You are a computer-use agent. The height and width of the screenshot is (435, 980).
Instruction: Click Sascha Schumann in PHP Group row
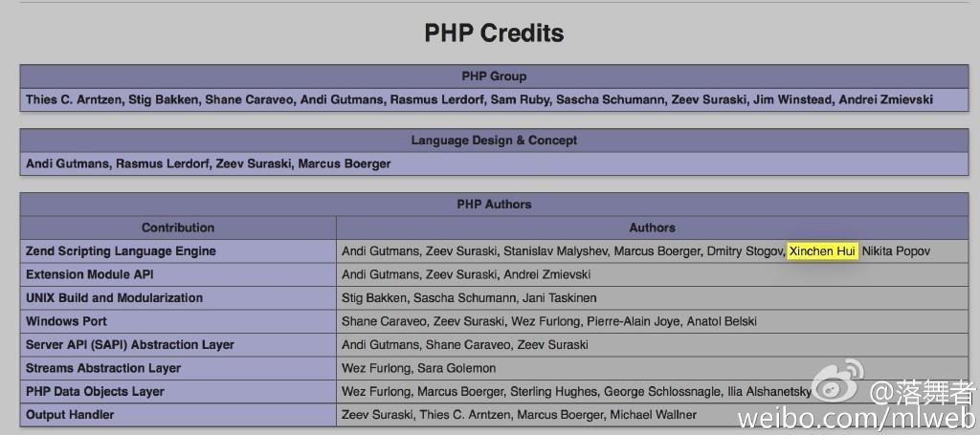pyautogui.click(x=610, y=99)
